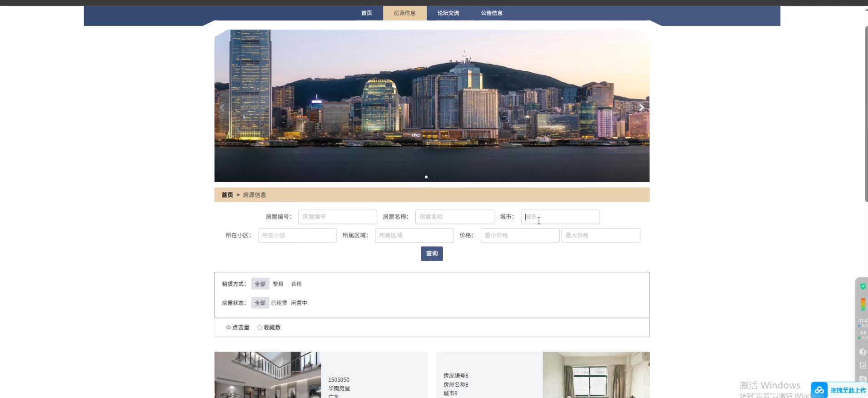The image size is (868, 398).
Task: Click the 拖拽至此上传 upload button
Action: click(x=839, y=390)
